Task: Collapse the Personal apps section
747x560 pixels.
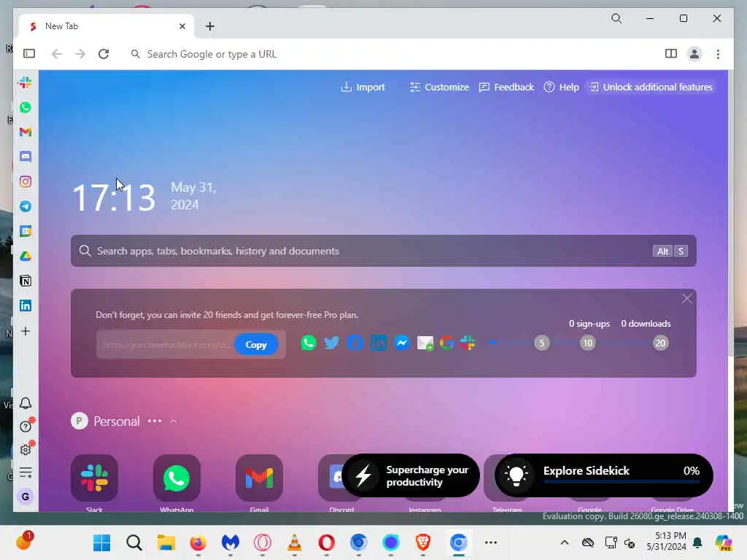Action: tap(174, 421)
